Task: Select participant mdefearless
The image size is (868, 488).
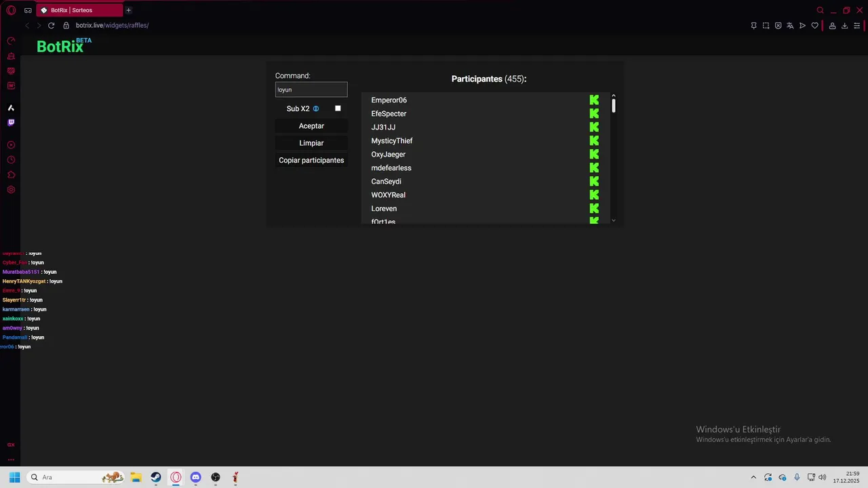Action: click(x=391, y=168)
